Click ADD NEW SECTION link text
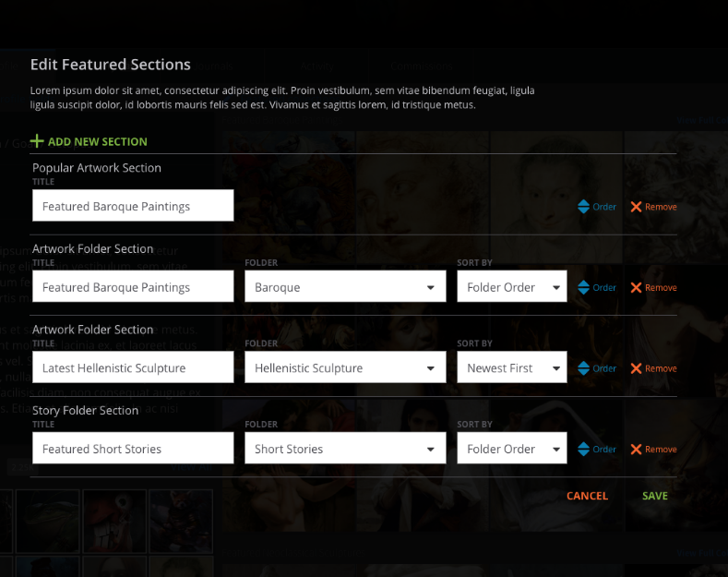 [98, 141]
